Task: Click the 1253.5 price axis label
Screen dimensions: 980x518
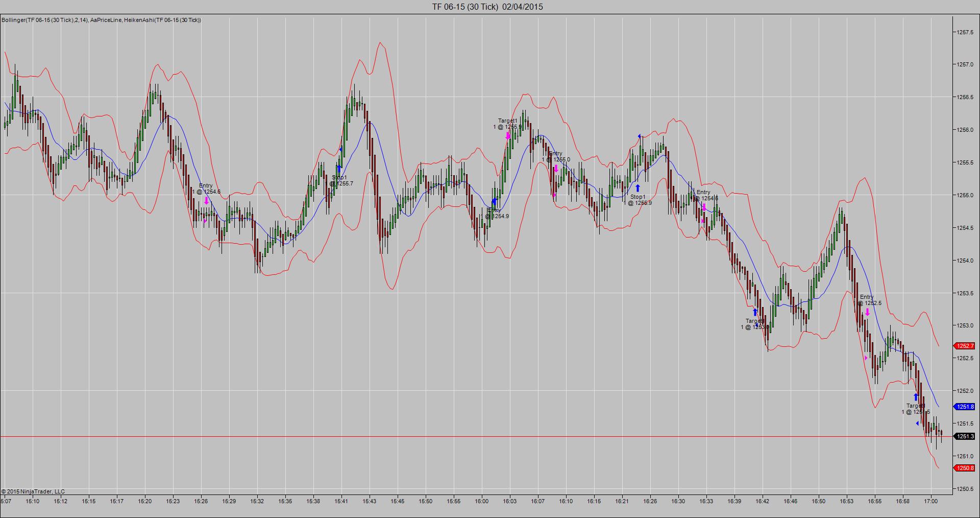Action: click(966, 293)
